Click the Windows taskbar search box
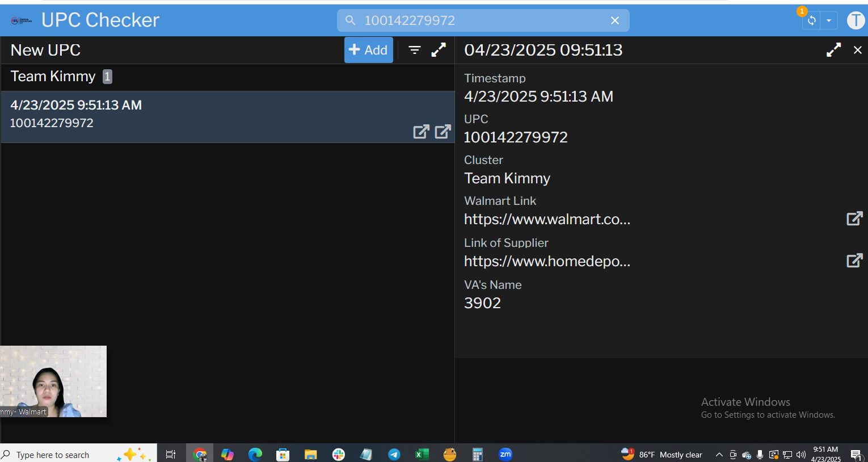Viewport: 868px width, 462px height. pyautogui.click(x=78, y=455)
